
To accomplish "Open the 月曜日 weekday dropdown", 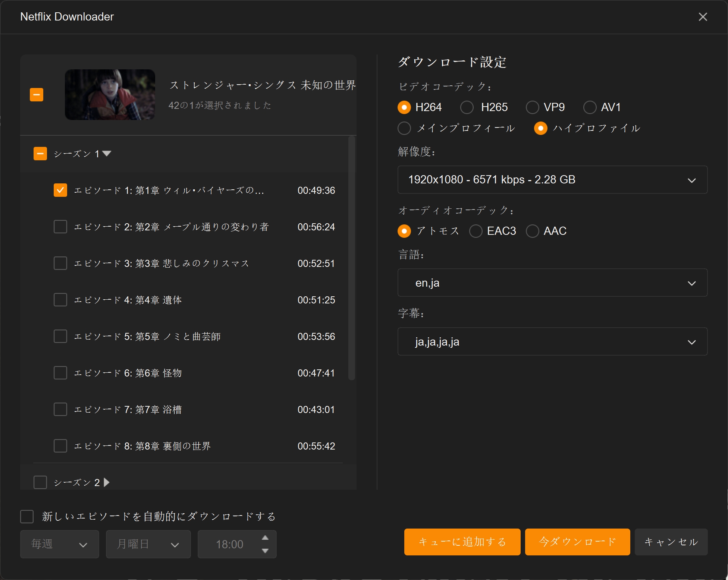I will pos(148,544).
